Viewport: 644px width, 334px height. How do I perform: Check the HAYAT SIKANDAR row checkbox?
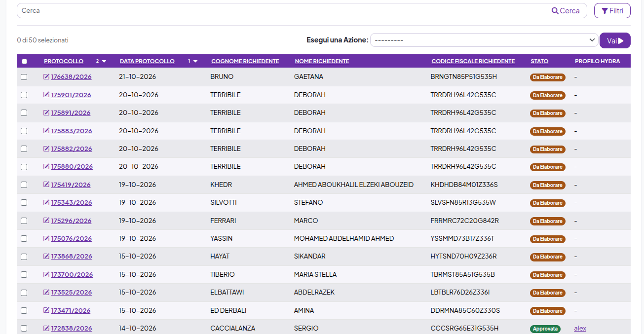[x=24, y=257]
